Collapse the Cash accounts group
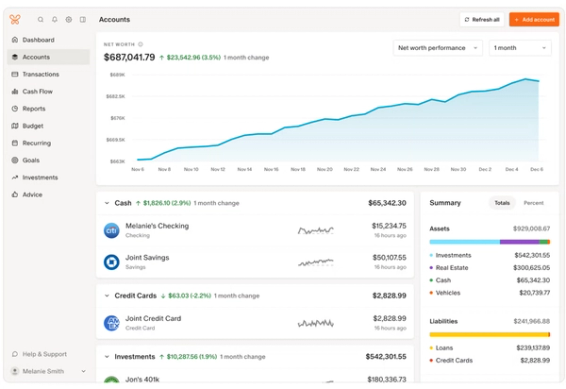The height and width of the screenshot is (389, 566). pyautogui.click(x=106, y=203)
